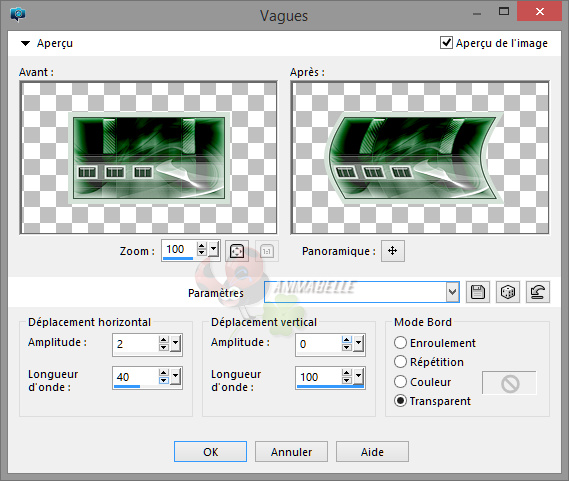The image size is (569, 481).
Task: Click the PaintShop Pro title bar icon
Action: coord(18,15)
